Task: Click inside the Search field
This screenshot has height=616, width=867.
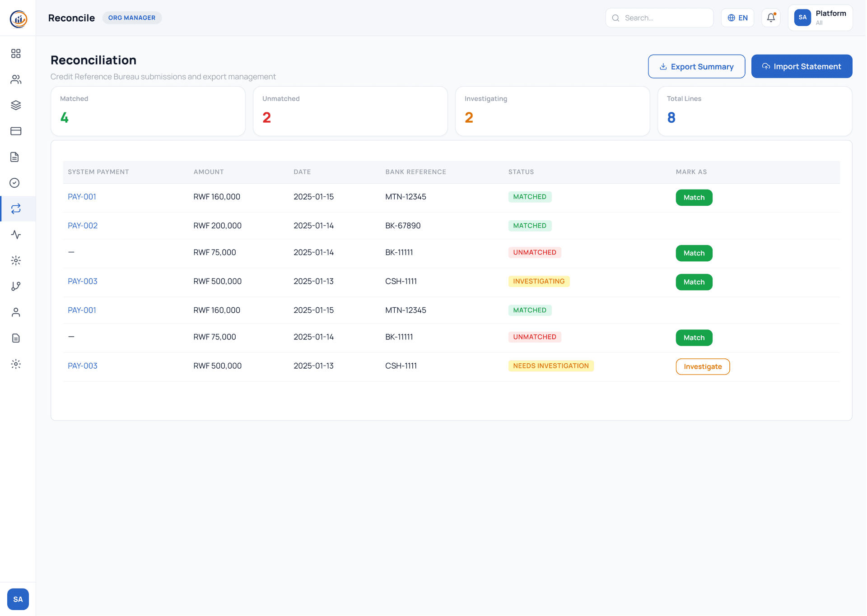Action: (659, 18)
